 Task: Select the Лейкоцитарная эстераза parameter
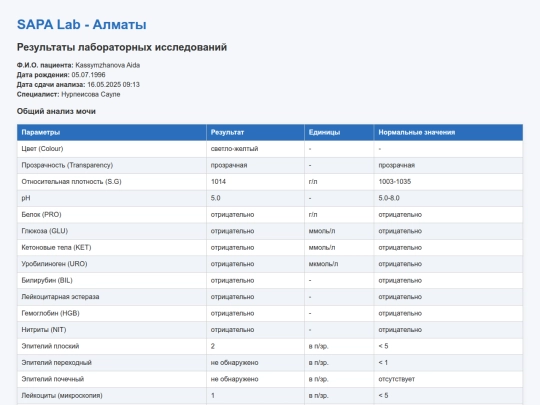[60, 297]
